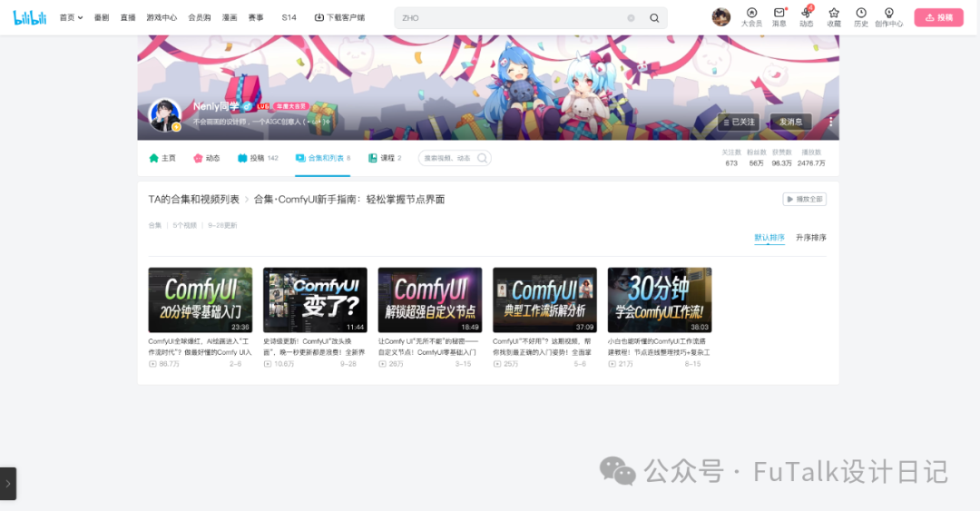Viewport: 980px width, 511px height.
Task: Open 收藏 favorites star icon
Action: click(834, 17)
